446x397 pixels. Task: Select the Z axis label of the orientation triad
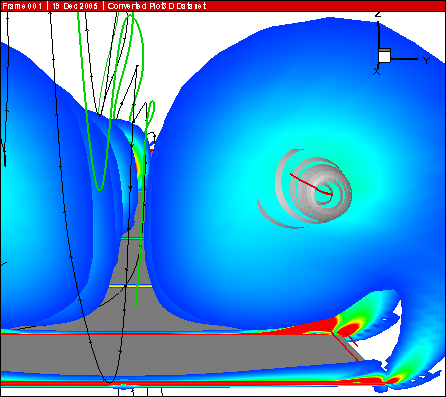pos(378,14)
